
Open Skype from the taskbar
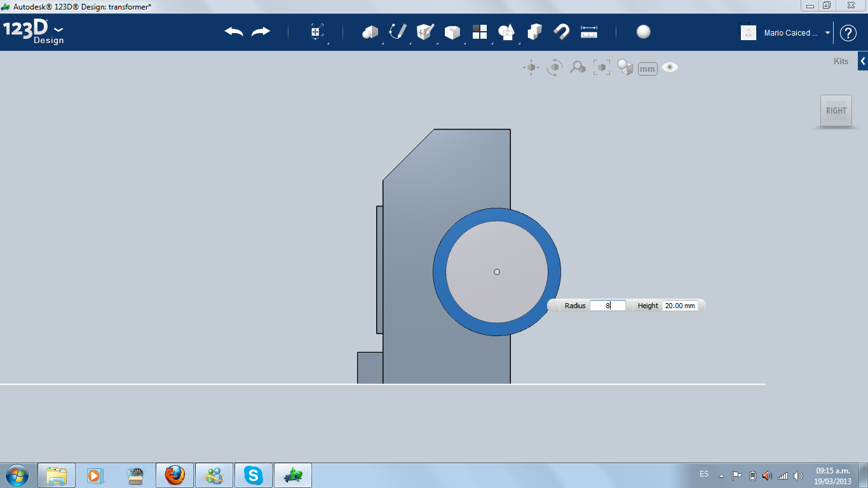click(x=254, y=475)
